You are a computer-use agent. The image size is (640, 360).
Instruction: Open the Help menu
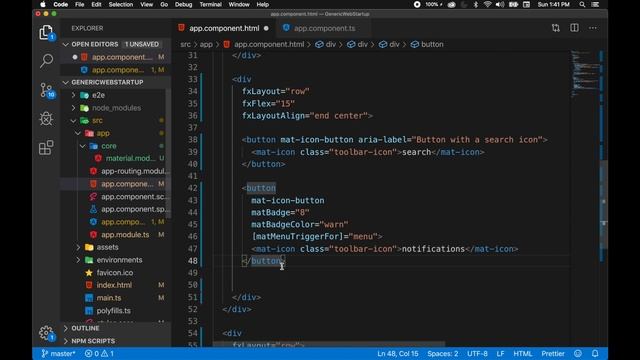[x=262, y=4]
